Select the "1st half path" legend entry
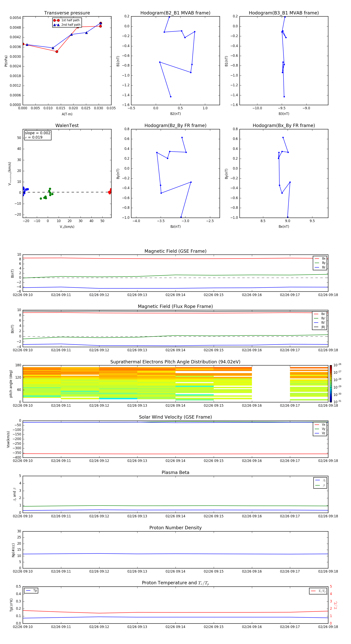351x644 pixels. point(66,20)
